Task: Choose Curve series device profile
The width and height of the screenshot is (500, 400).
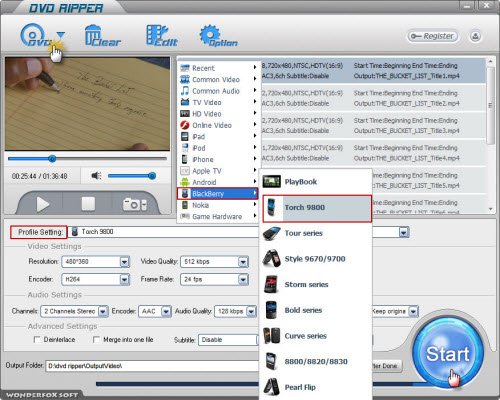Action: (316, 336)
